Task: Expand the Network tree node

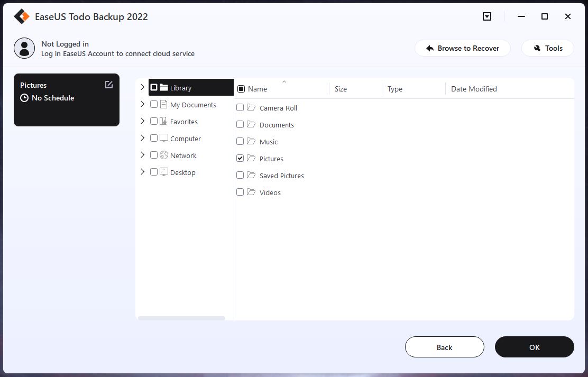Action: (x=142, y=154)
